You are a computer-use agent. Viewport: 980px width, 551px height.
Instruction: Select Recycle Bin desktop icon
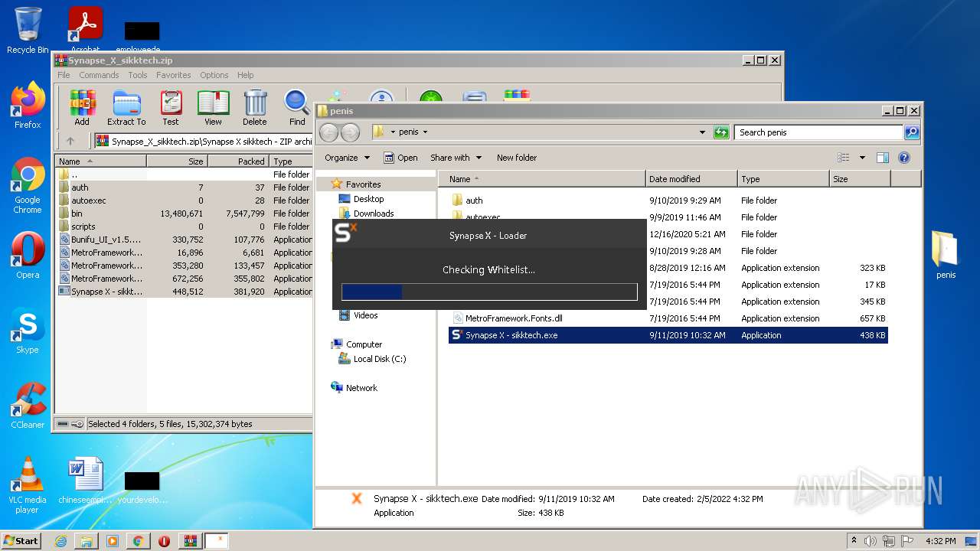(x=28, y=31)
